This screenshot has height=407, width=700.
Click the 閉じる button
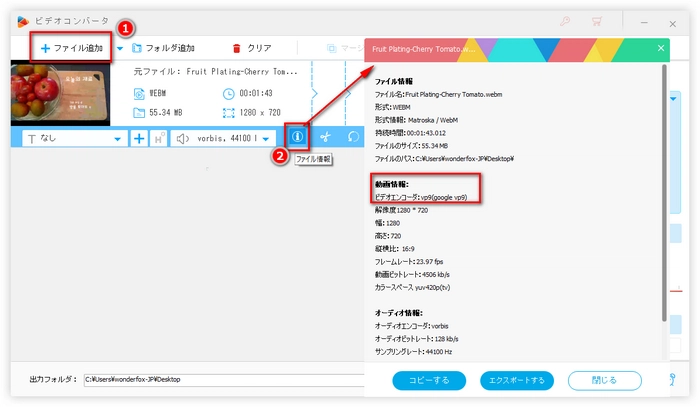[604, 380]
